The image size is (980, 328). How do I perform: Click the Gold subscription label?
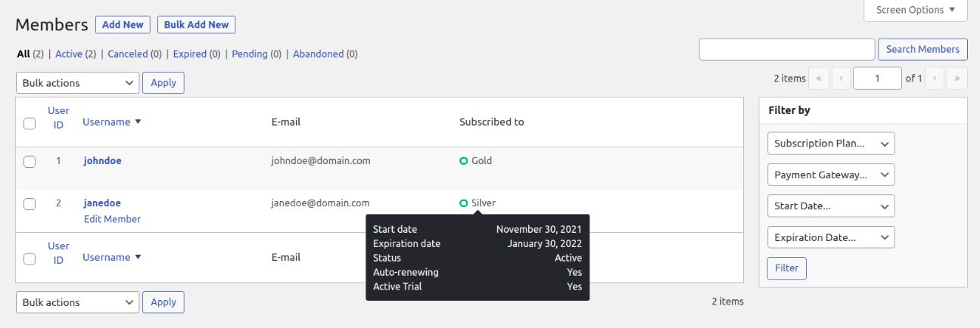481,161
